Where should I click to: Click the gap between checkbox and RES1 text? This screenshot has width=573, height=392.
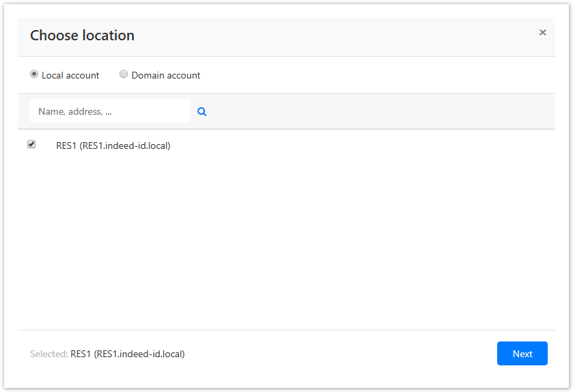coord(46,145)
